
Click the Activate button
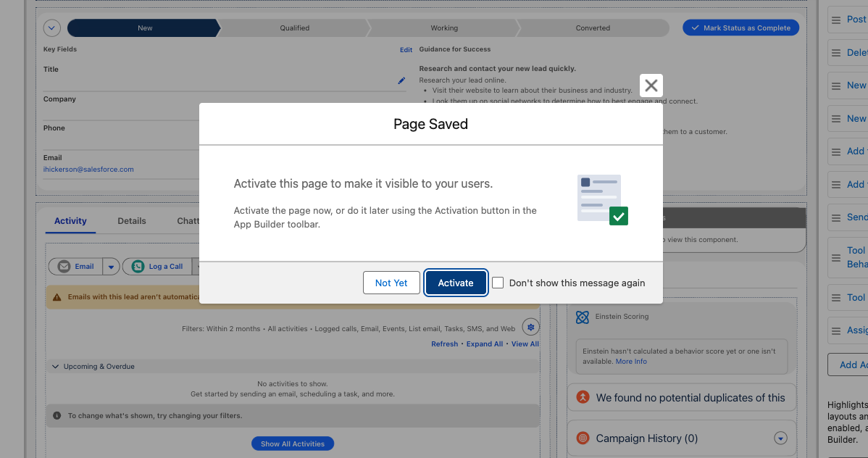[456, 283]
